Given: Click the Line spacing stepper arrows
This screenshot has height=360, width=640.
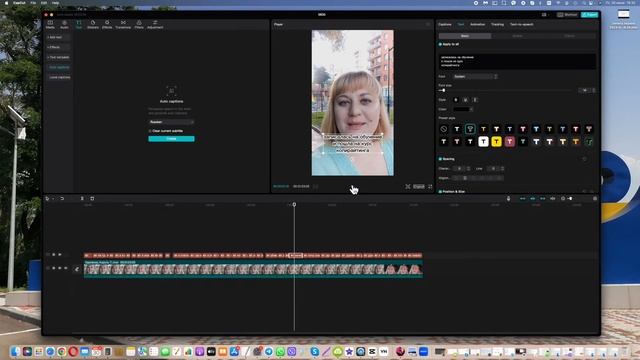Looking at the screenshot, I should 502,169.
